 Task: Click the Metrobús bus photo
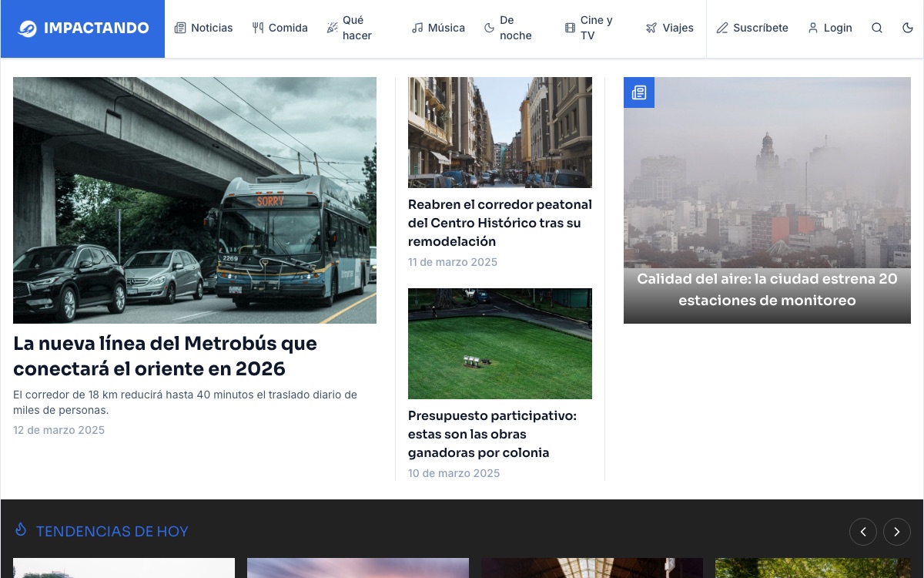[195, 200]
